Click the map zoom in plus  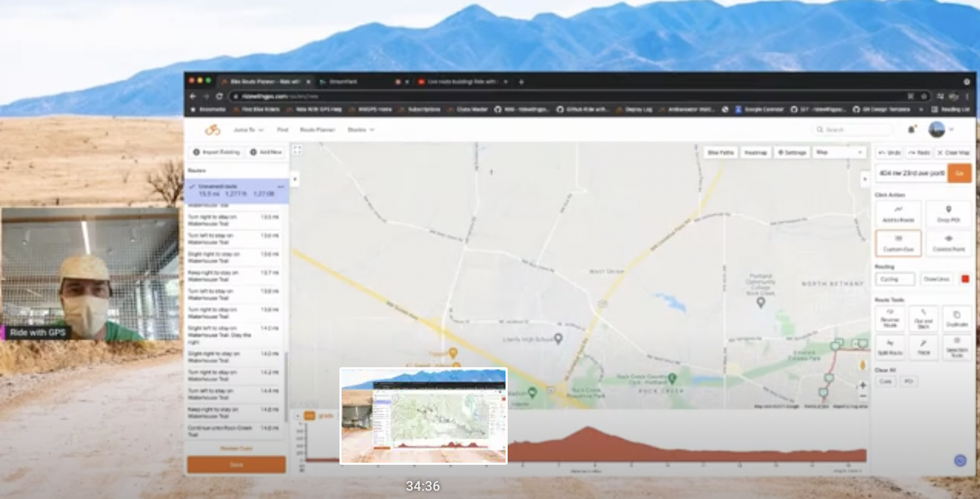click(863, 385)
